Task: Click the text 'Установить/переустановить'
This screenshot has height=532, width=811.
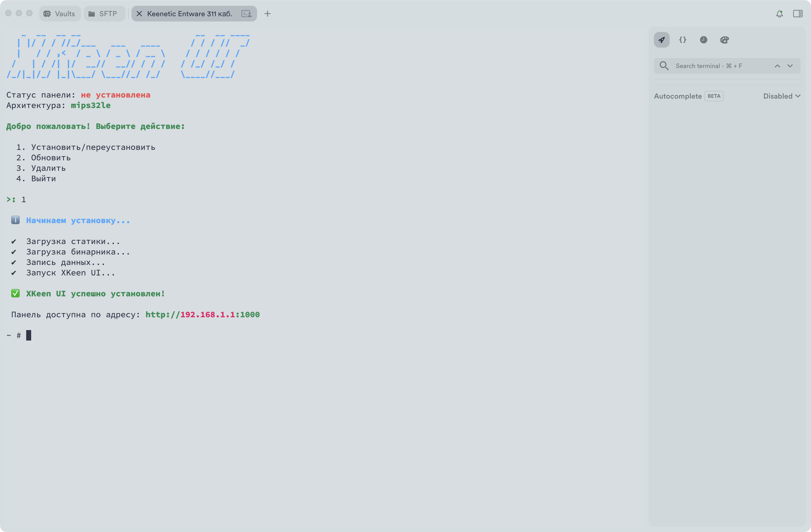Action: 93,147
